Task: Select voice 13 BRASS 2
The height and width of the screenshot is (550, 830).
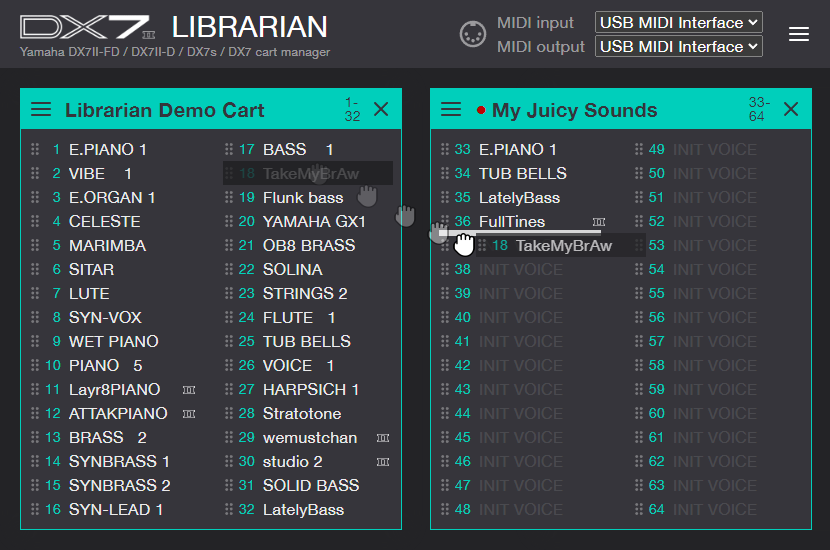Action: 107,437
